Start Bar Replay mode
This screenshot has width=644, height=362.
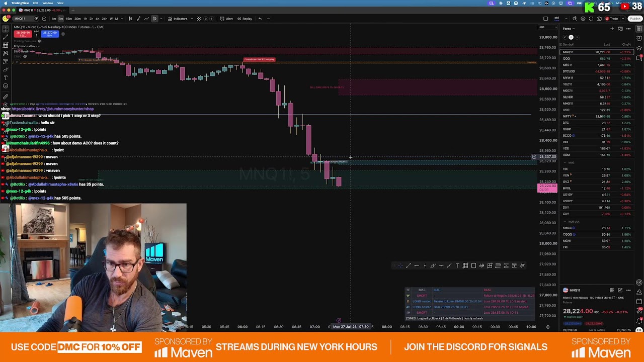click(x=245, y=19)
